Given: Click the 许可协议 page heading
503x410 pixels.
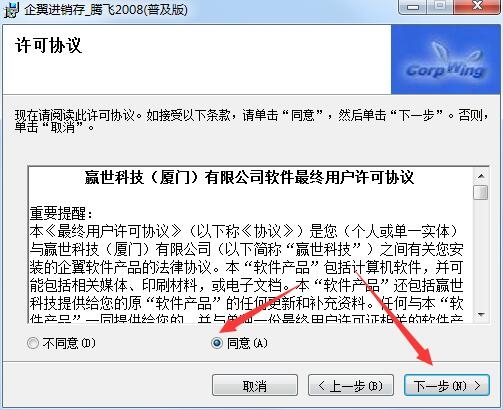Looking at the screenshot, I should click(49, 45).
